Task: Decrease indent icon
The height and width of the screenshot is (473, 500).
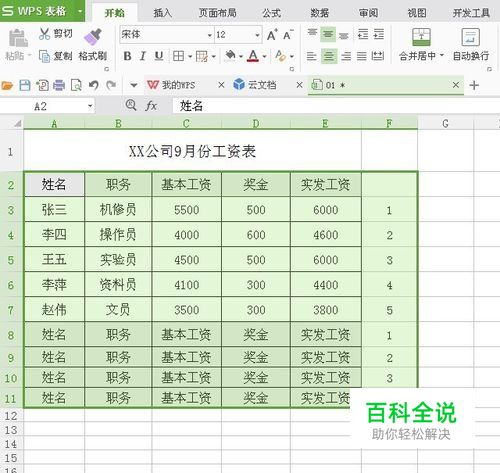Action: pos(363,34)
